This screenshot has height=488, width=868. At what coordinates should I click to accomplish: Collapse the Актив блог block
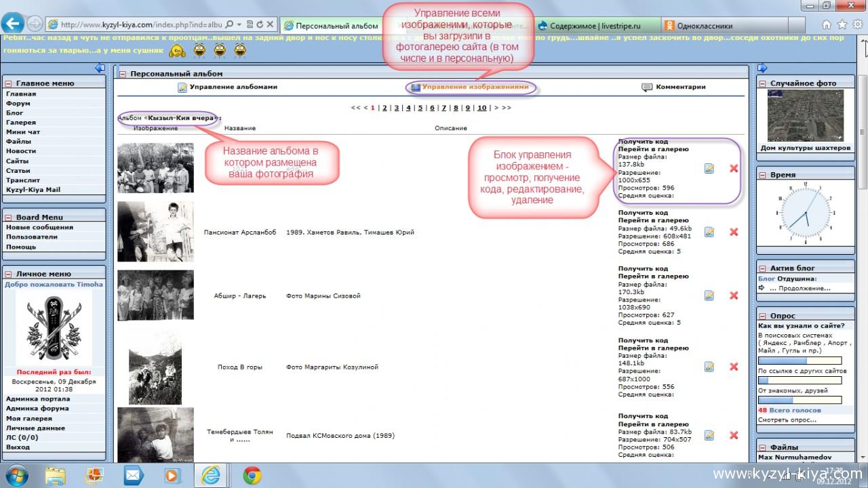(762, 268)
